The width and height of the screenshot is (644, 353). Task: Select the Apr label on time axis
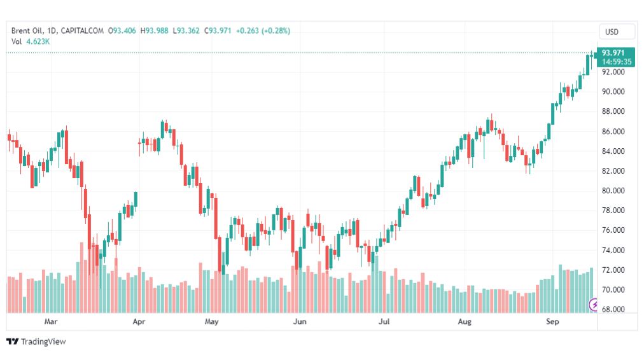pyautogui.click(x=139, y=321)
